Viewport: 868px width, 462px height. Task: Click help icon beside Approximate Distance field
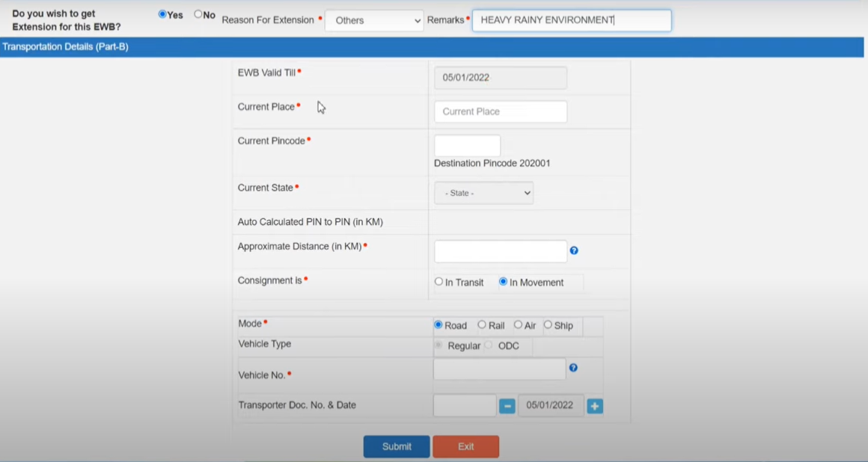(574, 250)
